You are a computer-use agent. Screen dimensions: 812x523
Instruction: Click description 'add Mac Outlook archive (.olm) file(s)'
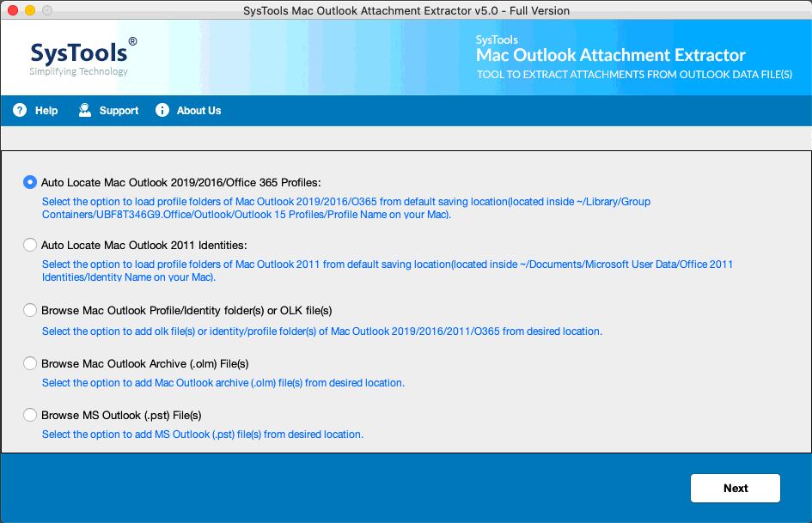223,383
